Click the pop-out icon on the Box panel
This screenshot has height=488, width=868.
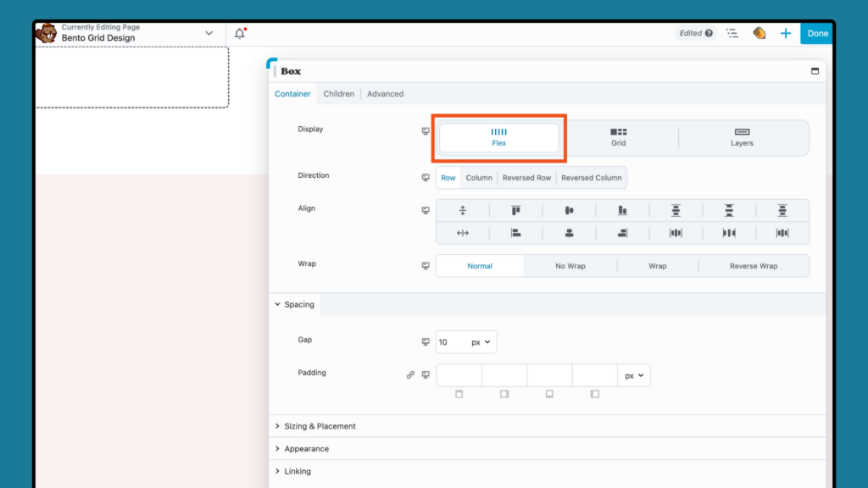815,70
